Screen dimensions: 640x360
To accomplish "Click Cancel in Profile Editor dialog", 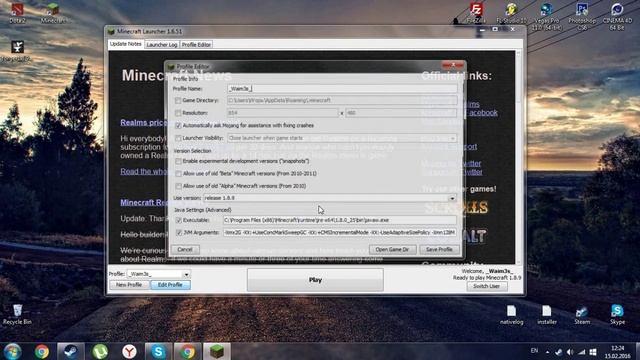I will (185, 249).
